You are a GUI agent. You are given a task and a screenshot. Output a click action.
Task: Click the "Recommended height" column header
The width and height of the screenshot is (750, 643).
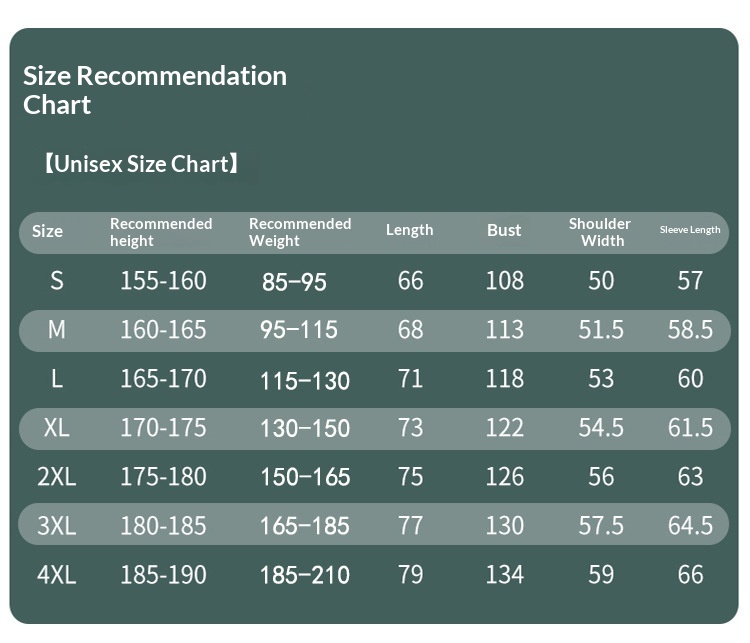(161, 232)
